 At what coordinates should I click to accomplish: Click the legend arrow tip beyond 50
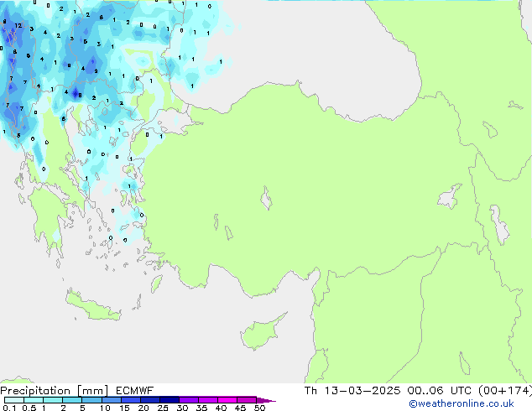(x=266, y=400)
